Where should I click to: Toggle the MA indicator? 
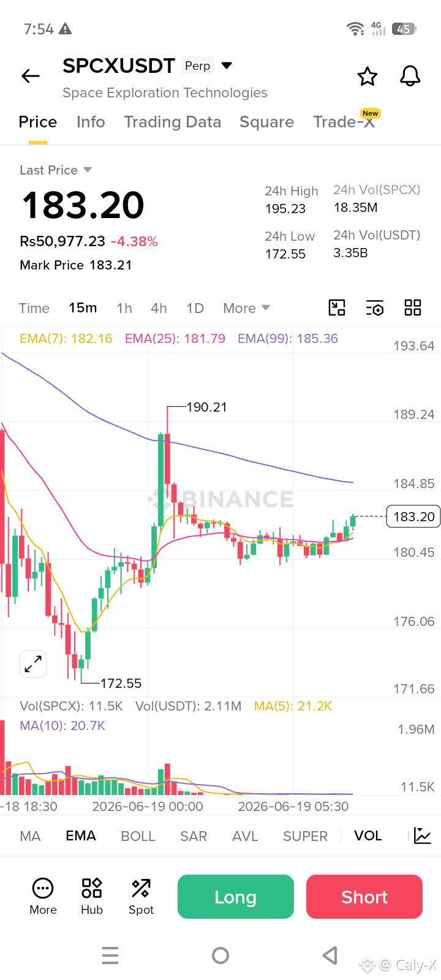point(31,836)
